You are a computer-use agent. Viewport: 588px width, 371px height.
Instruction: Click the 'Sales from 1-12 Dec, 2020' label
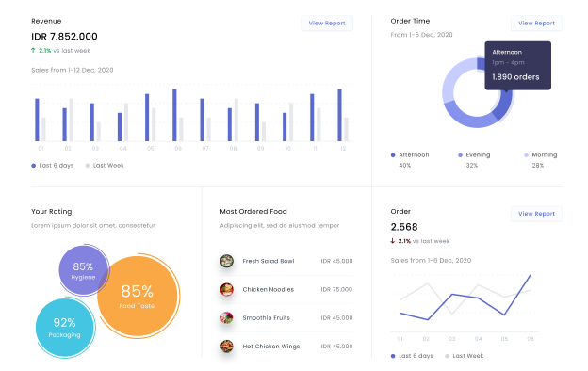[x=73, y=70]
